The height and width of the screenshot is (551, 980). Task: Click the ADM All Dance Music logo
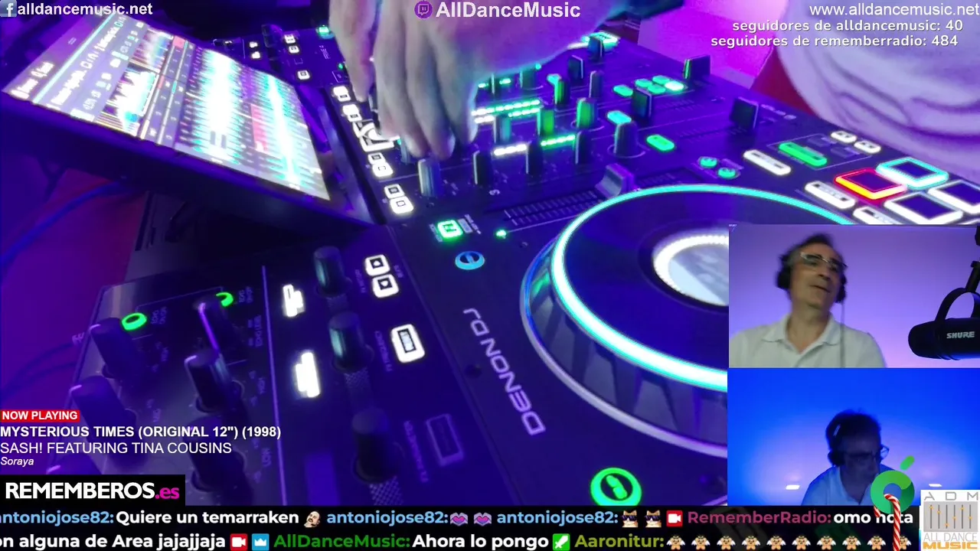(949, 520)
